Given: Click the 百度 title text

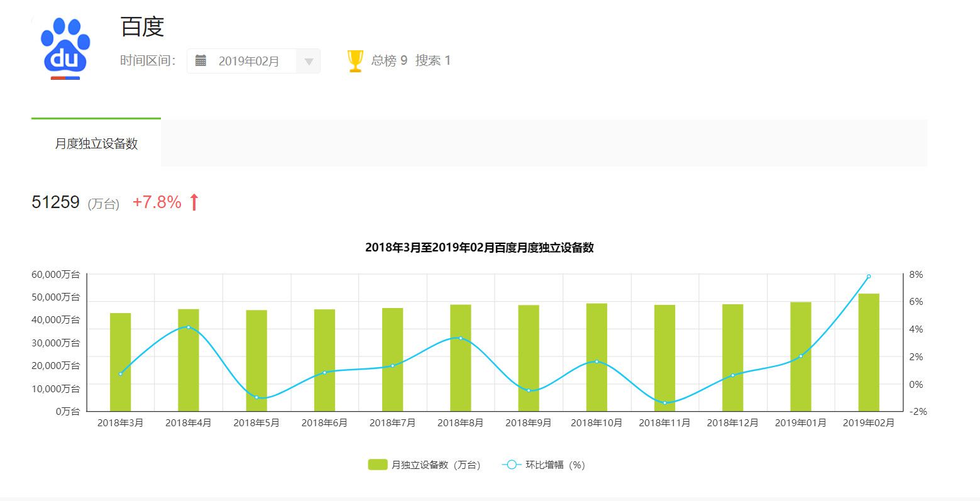Looking at the screenshot, I should pyautogui.click(x=143, y=27).
